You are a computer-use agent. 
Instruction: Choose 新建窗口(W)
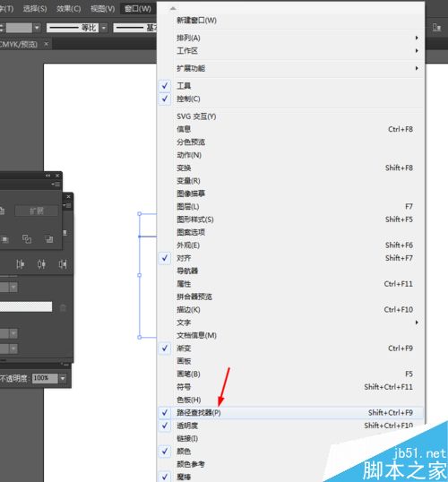[x=290, y=21]
